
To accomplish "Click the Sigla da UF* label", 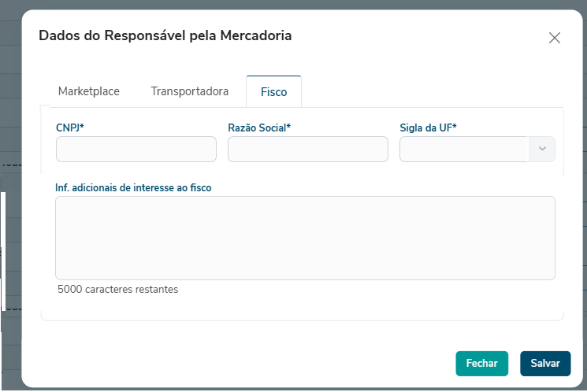I will tap(429, 127).
